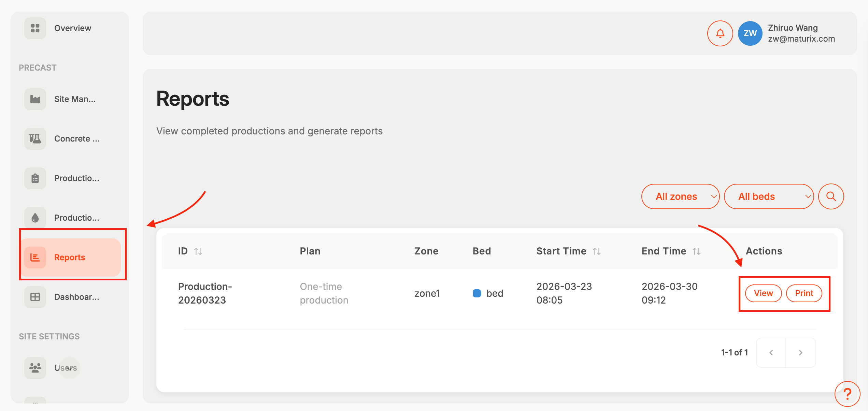Image resolution: width=868 pixels, height=411 pixels.
Task: Open the Overview grid icon
Action: point(35,28)
